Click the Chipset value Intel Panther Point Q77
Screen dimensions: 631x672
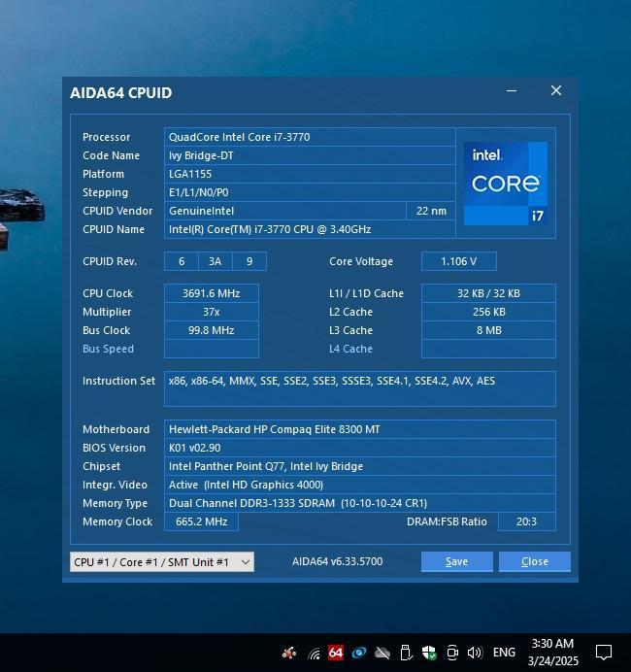pos(360,466)
